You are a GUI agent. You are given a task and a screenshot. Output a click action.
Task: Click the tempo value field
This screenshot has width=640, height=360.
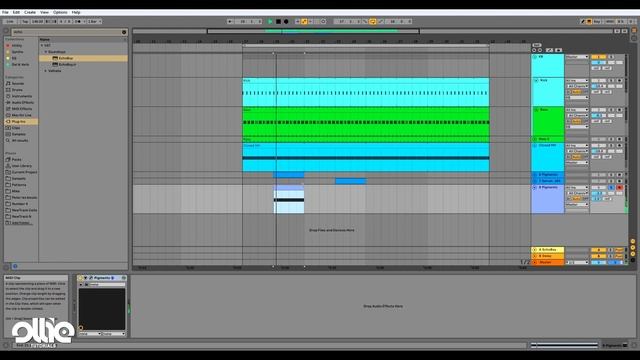(x=37, y=21)
